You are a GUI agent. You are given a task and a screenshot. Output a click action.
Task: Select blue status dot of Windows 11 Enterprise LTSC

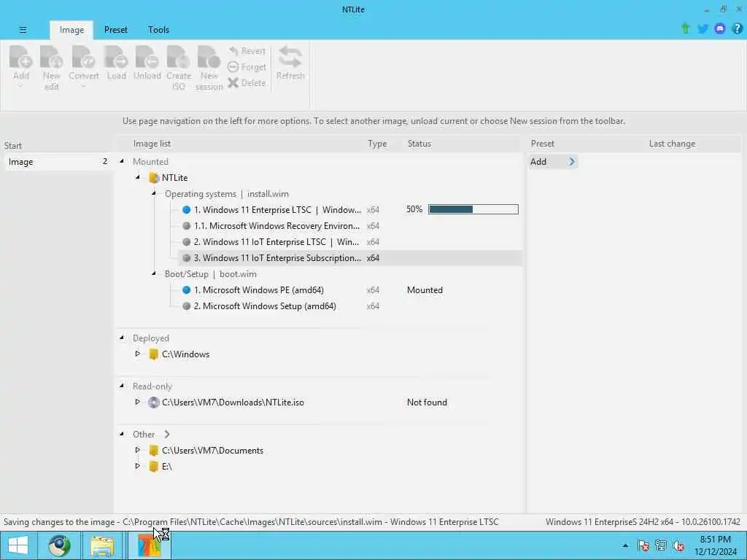pyautogui.click(x=186, y=209)
